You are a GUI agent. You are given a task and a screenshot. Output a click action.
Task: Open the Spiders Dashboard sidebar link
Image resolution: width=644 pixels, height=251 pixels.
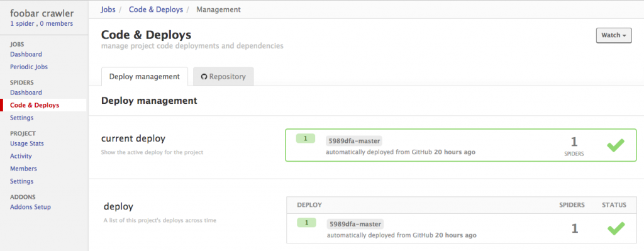[26, 93]
